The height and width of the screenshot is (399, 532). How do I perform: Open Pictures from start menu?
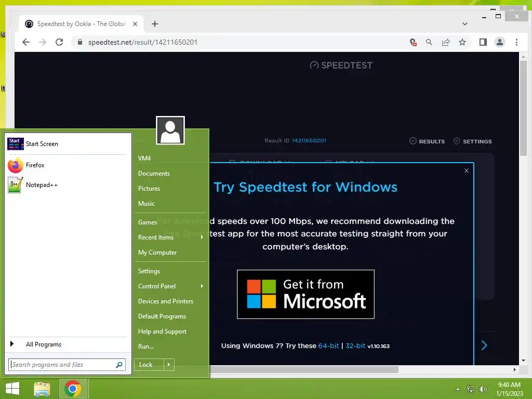coord(170,188)
